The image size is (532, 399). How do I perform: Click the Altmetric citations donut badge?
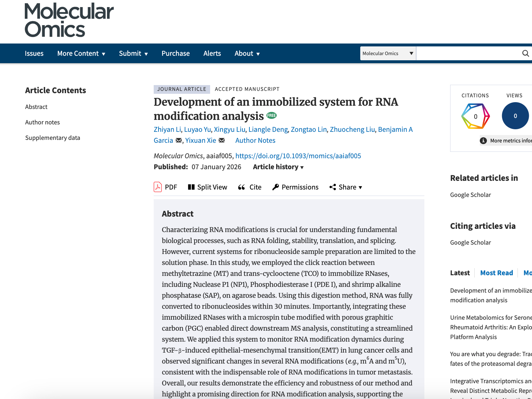point(475,116)
